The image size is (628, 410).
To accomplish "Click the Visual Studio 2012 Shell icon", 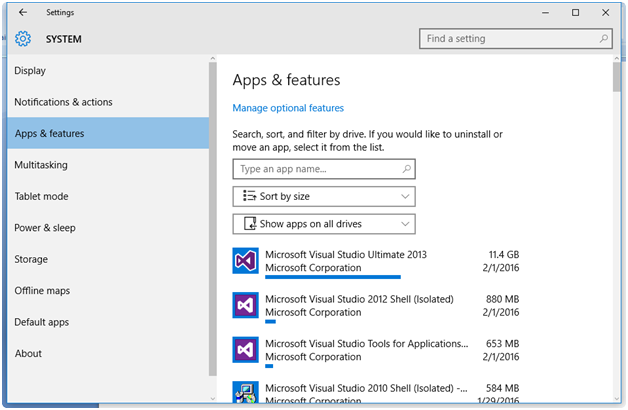I will pyautogui.click(x=246, y=306).
